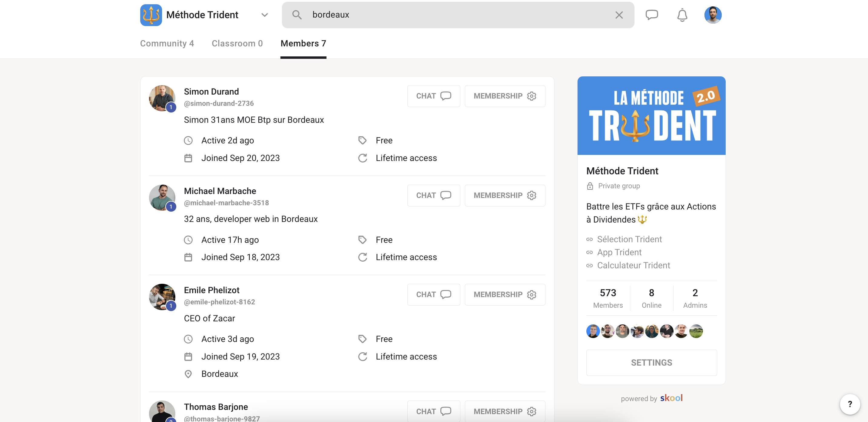Open the group SETTINGS button

point(651,363)
